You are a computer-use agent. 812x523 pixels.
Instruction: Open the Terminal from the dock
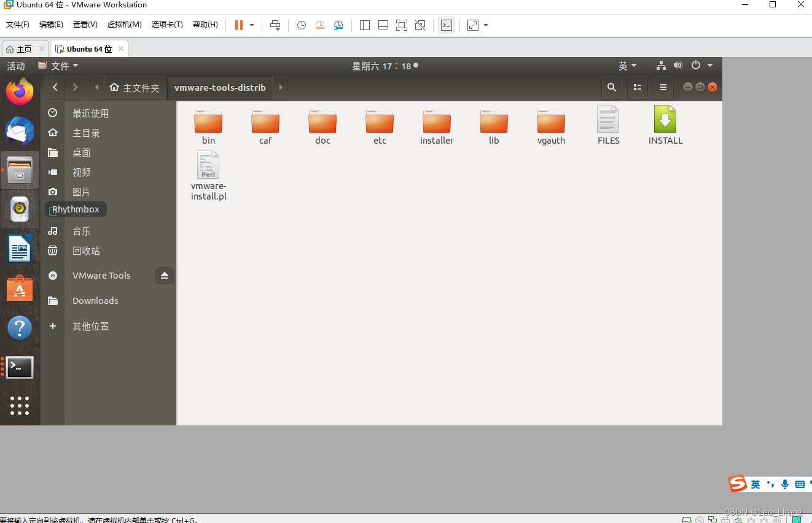pyautogui.click(x=20, y=367)
